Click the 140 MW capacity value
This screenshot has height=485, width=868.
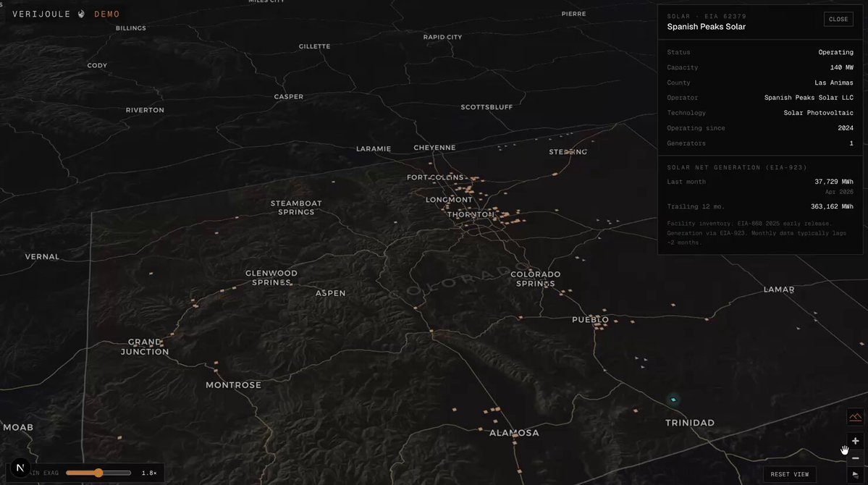(x=841, y=67)
